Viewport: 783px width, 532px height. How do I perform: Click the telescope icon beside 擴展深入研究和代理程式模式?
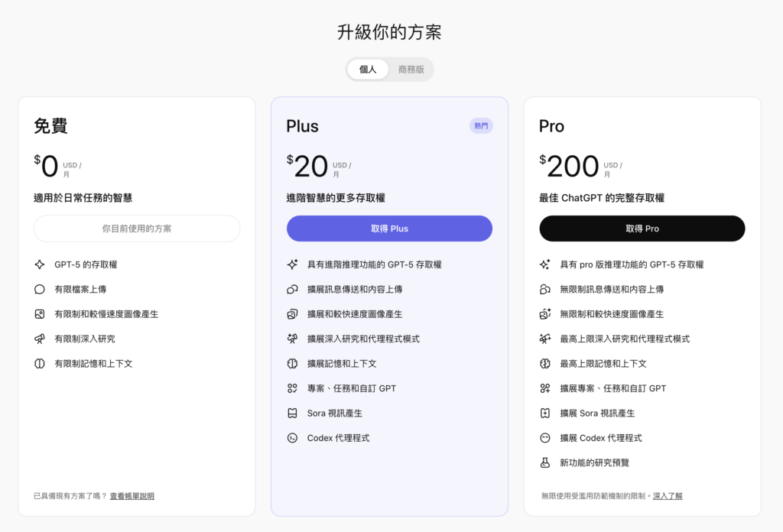point(293,339)
